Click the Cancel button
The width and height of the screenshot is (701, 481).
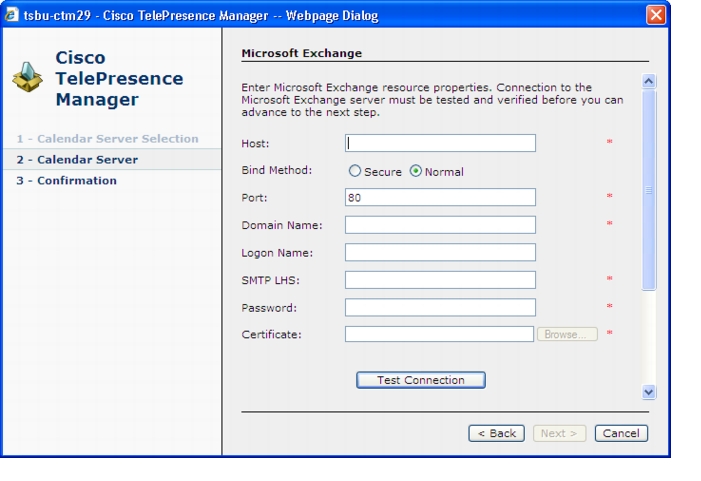621,433
